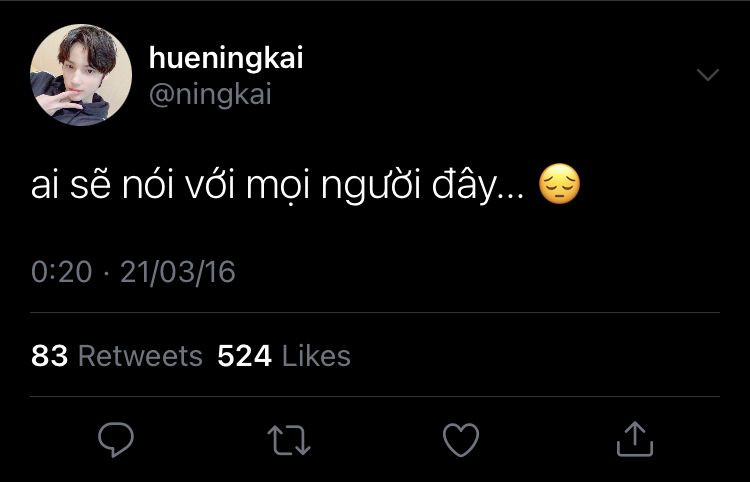Image resolution: width=750 pixels, height=482 pixels.
Task: Click the hueningkai display name
Action: pyautogui.click(x=225, y=59)
